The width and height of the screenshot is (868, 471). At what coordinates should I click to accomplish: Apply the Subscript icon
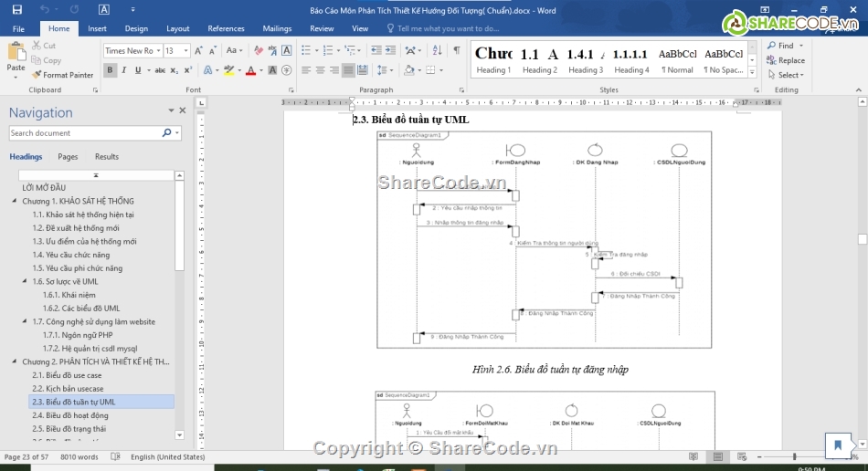click(x=175, y=70)
